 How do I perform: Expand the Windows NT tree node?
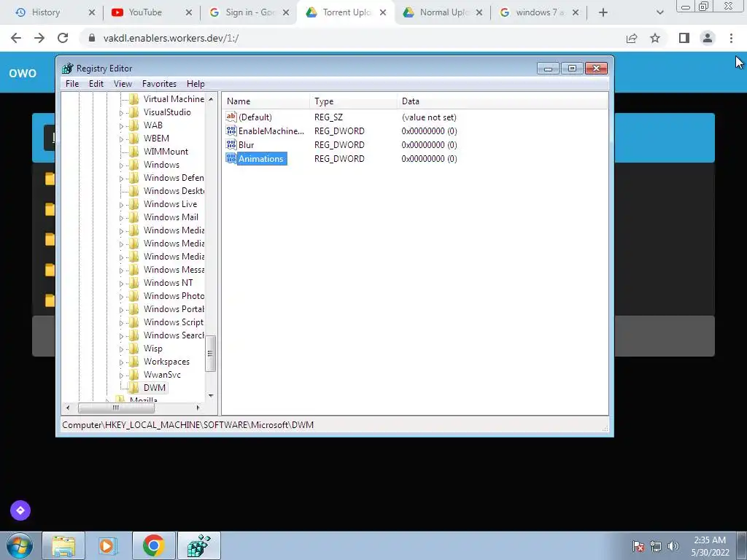coord(121,284)
